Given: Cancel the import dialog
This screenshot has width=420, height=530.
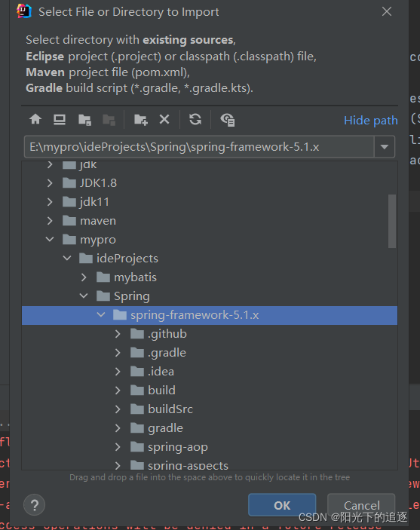Looking at the screenshot, I should pyautogui.click(x=361, y=505).
